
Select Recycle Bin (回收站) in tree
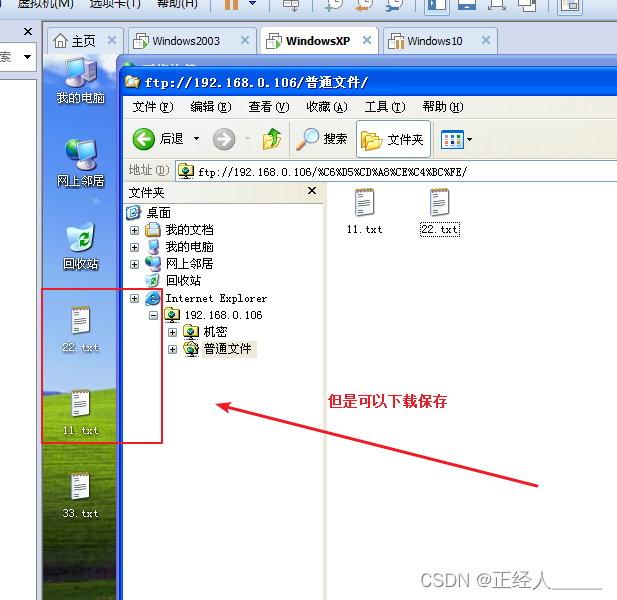point(183,281)
